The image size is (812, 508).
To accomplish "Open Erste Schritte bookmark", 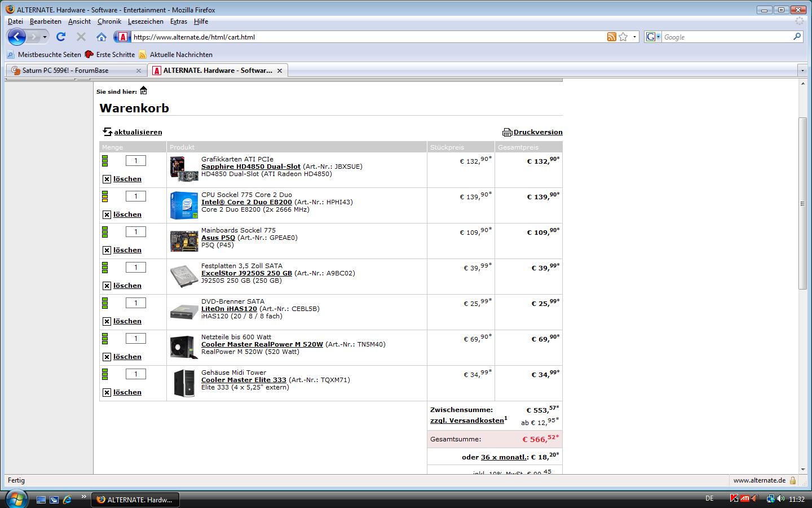I will (x=110, y=55).
